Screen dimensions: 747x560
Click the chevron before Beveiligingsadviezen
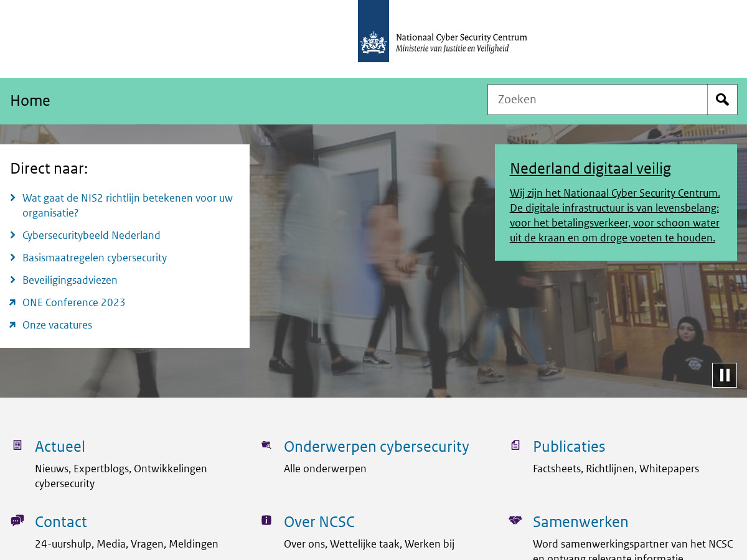pos(12,280)
